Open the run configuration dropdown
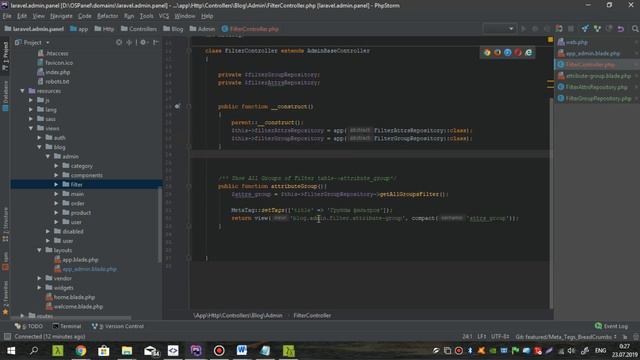This screenshot has height=360, width=640. (499, 29)
